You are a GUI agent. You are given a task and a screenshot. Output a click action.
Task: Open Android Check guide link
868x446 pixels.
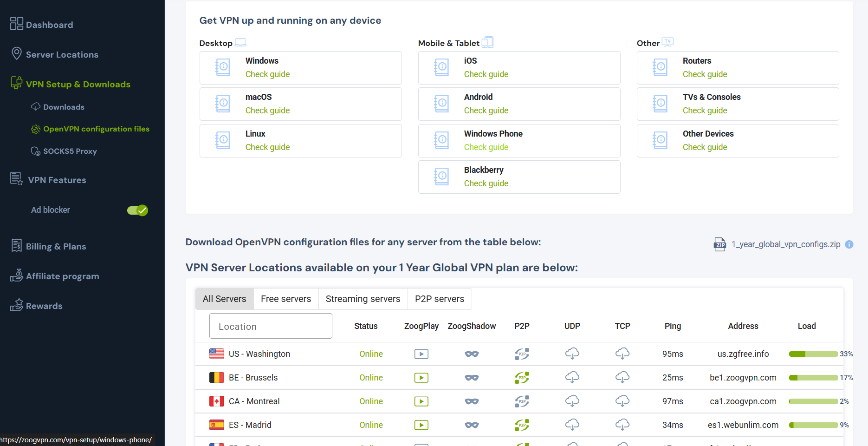pos(486,111)
